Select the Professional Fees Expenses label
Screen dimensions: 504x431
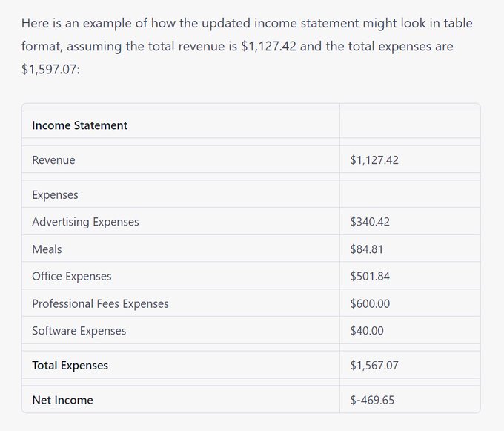pos(100,303)
